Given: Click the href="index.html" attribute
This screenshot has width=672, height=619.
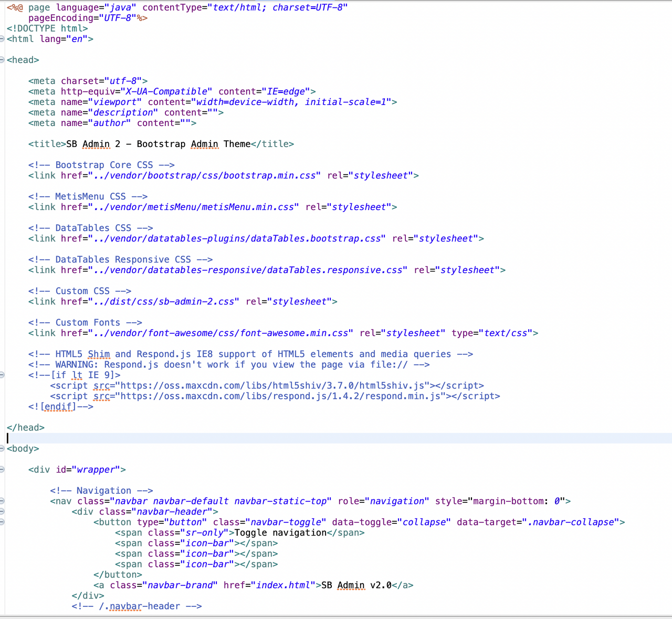Looking at the screenshot, I should (x=269, y=585).
